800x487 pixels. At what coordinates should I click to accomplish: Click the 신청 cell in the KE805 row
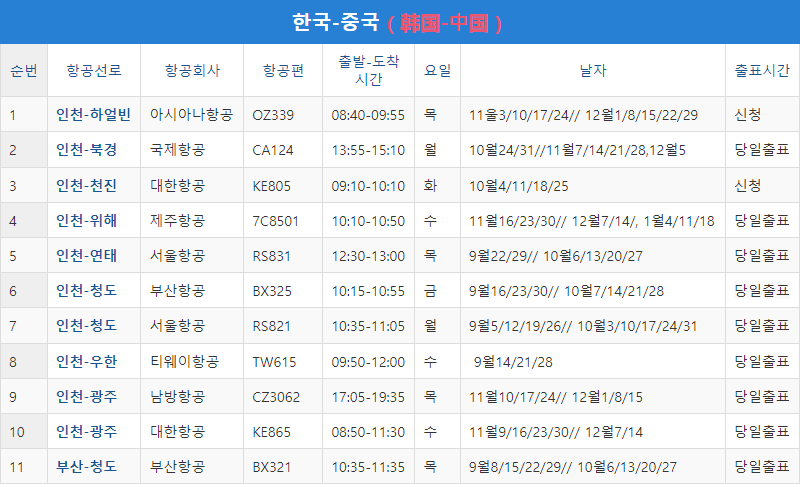(x=747, y=185)
